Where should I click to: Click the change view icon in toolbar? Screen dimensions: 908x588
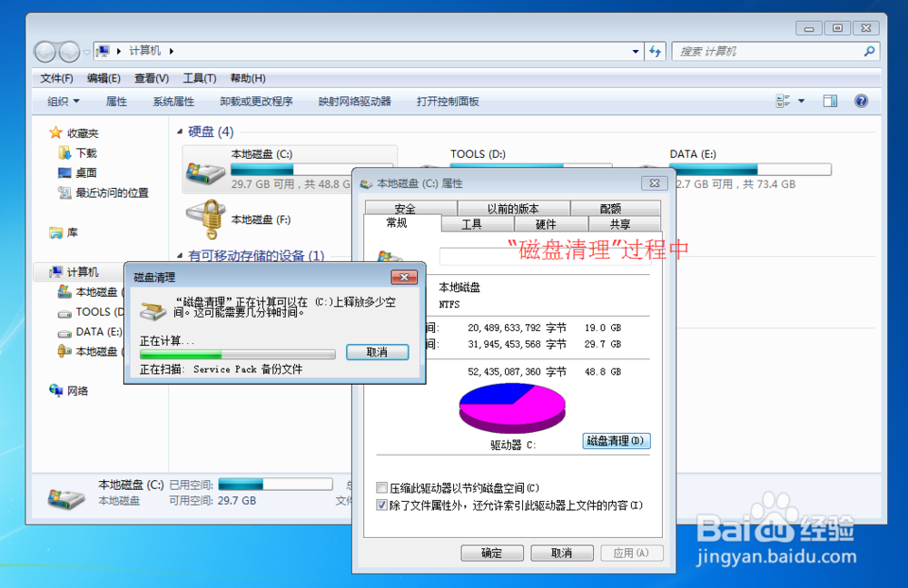pos(783,102)
